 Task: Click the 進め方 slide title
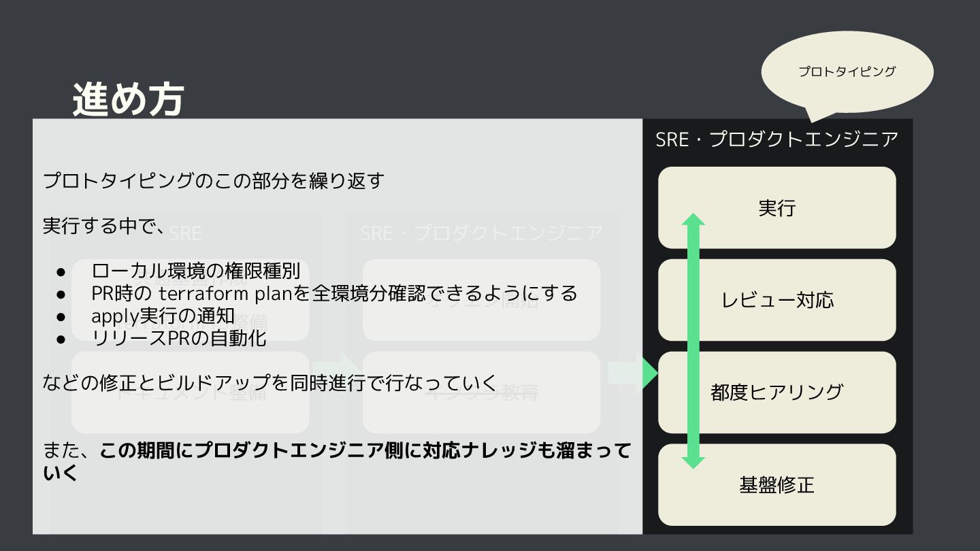[x=129, y=99]
